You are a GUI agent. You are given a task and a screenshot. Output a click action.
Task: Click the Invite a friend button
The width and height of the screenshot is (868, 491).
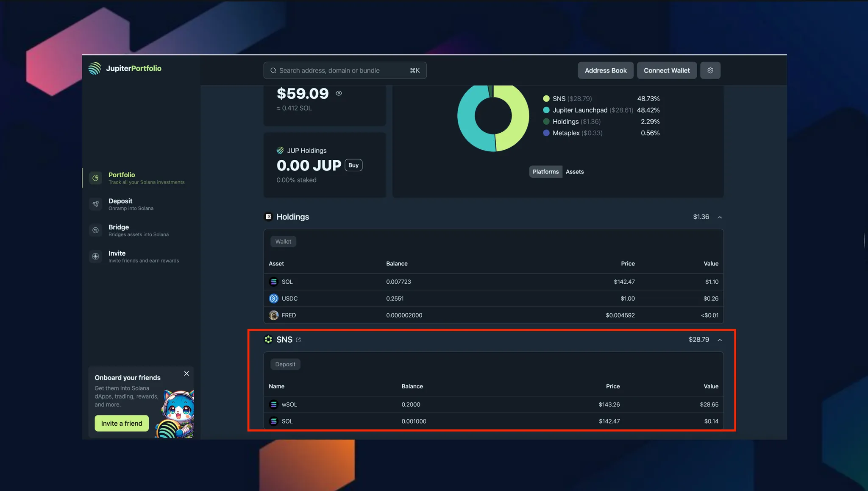click(x=122, y=423)
